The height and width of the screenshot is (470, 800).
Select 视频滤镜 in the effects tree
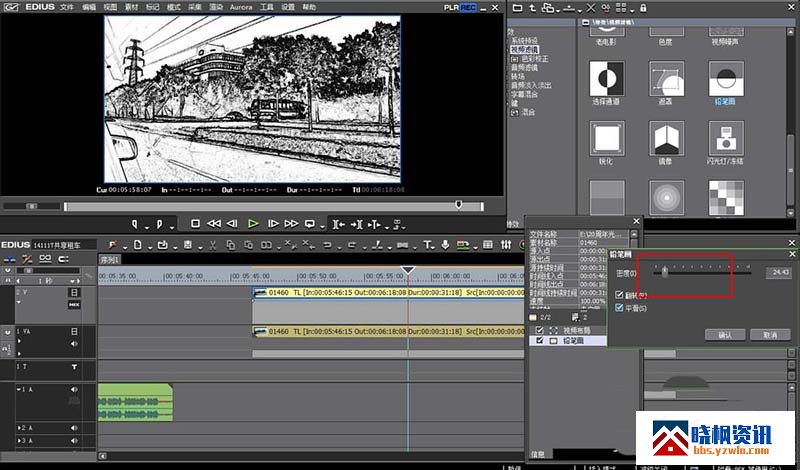coord(524,50)
